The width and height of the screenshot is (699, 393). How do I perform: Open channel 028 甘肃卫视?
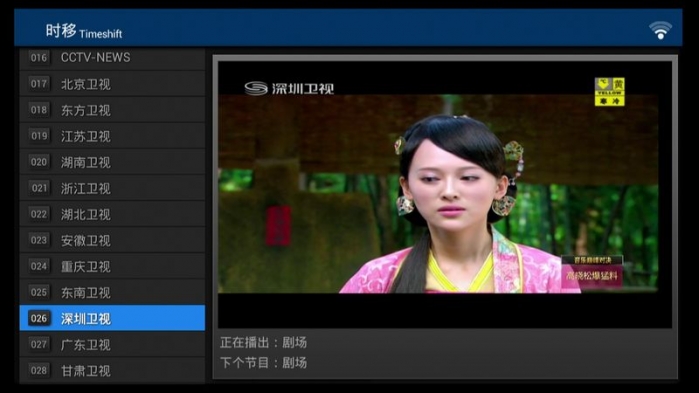coord(112,370)
